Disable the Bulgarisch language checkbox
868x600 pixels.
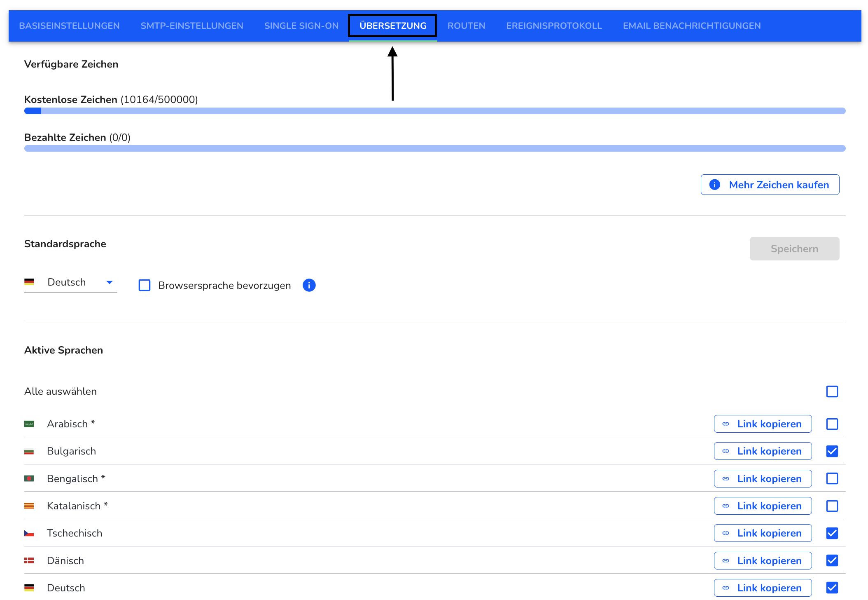(x=832, y=451)
